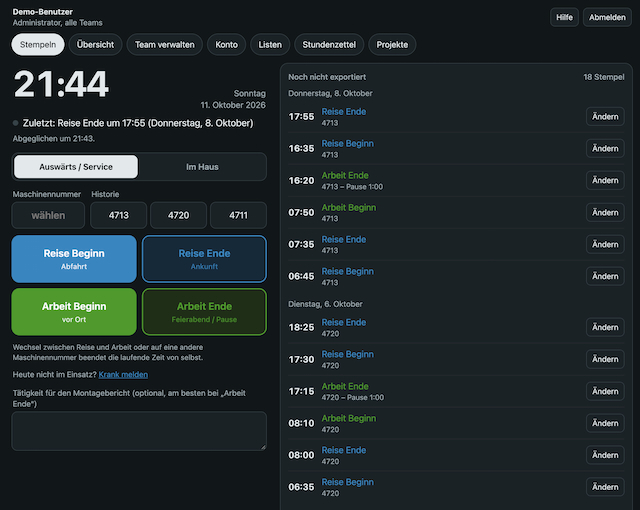Viewport: 640px width, 510px height.
Task: Click Ändern for 16:35 Reise Beginn
Action: 605,149
